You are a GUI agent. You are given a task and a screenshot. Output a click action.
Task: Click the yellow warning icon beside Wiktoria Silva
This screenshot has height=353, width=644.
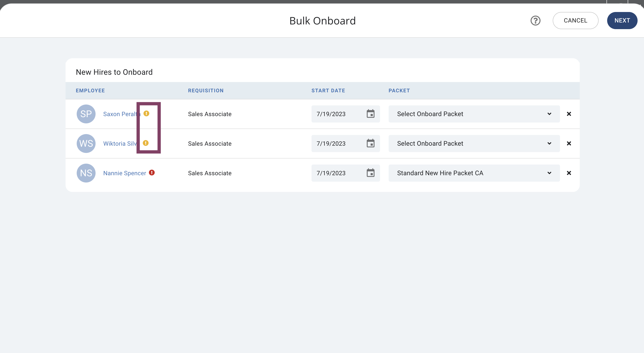(x=145, y=143)
